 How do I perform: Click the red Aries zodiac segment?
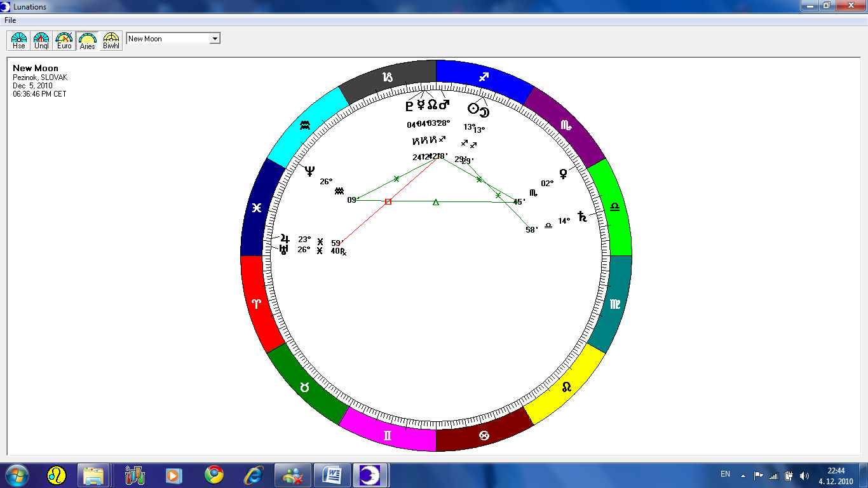[x=257, y=304]
